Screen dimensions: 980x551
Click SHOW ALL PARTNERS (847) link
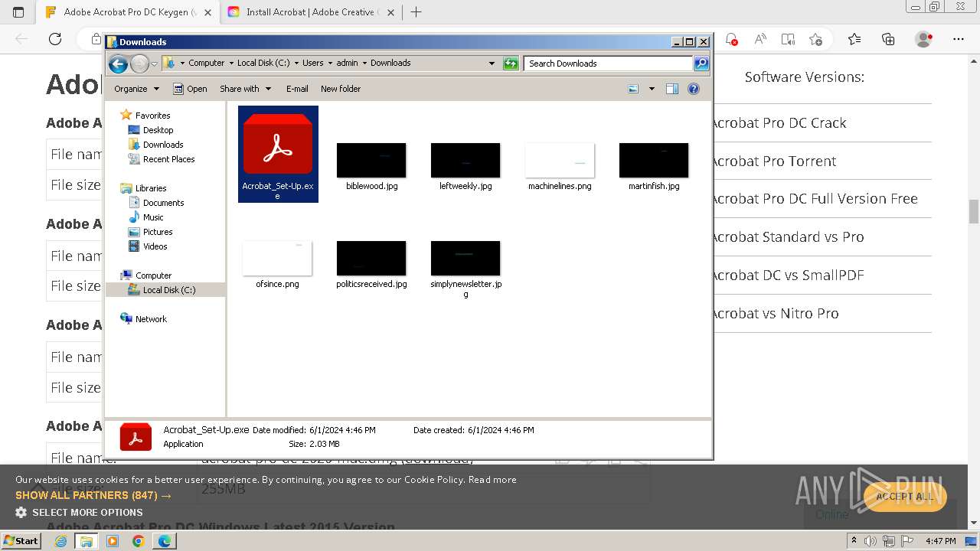[93, 495]
